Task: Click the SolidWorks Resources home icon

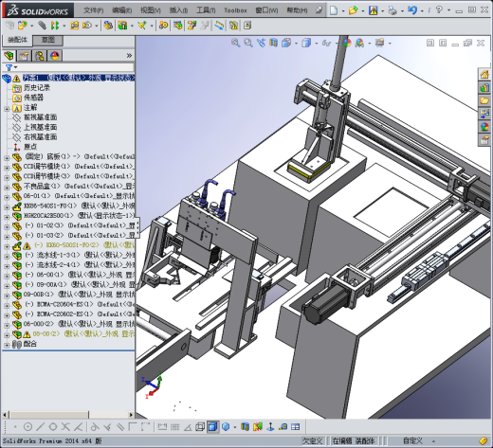Action: click(484, 75)
